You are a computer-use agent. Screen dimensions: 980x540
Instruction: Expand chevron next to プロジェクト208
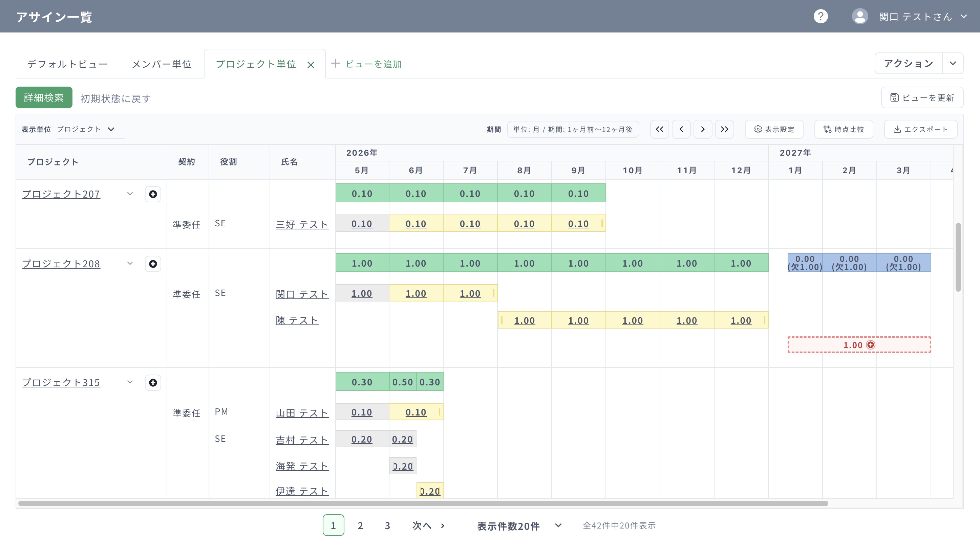[130, 263]
